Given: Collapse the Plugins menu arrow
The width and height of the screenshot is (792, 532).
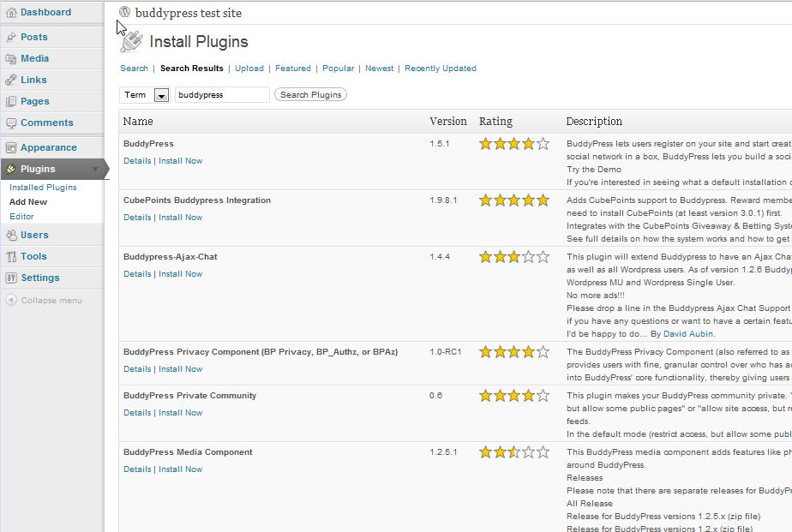Looking at the screenshot, I should 96,170.
